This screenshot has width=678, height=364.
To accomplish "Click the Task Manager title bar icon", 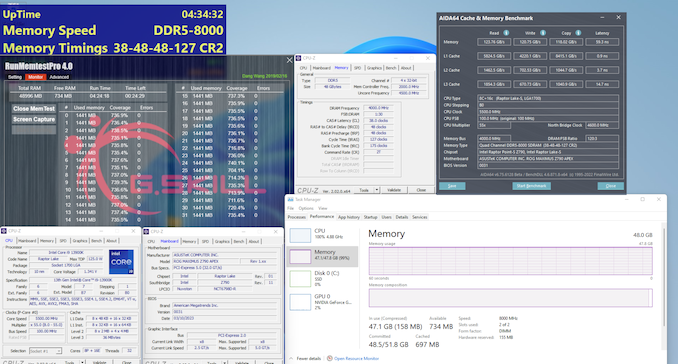I will click(x=291, y=199).
